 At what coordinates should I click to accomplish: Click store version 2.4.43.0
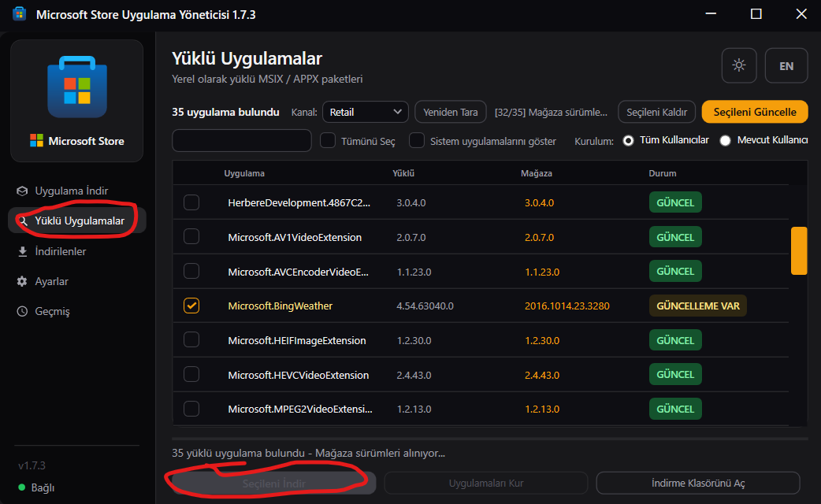point(542,375)
